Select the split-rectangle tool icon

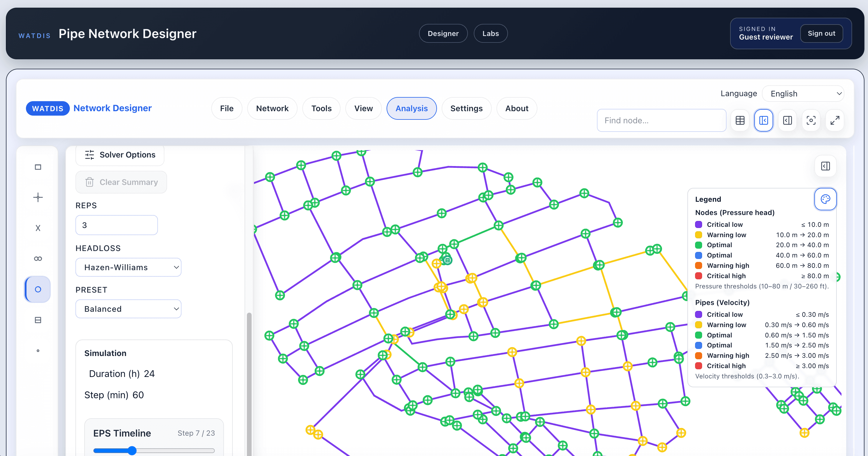pyautogui.click(x=38, y=320)
